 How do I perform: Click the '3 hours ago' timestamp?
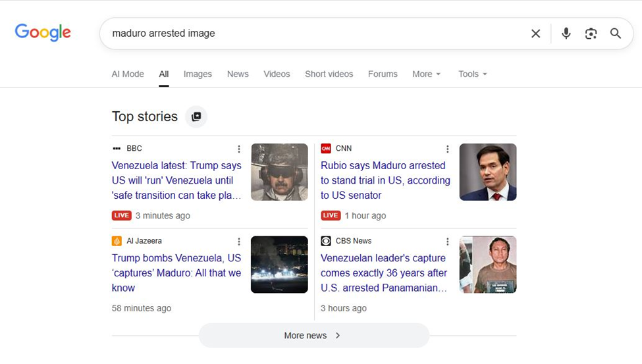344,308
